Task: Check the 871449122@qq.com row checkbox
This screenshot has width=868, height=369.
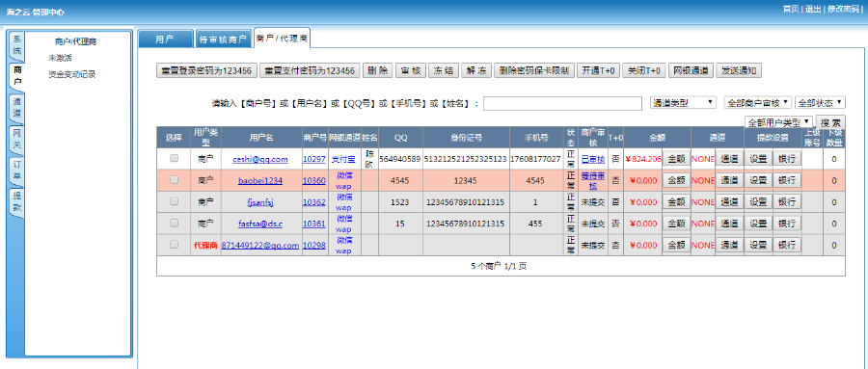Action: click(x=174, y=245)
